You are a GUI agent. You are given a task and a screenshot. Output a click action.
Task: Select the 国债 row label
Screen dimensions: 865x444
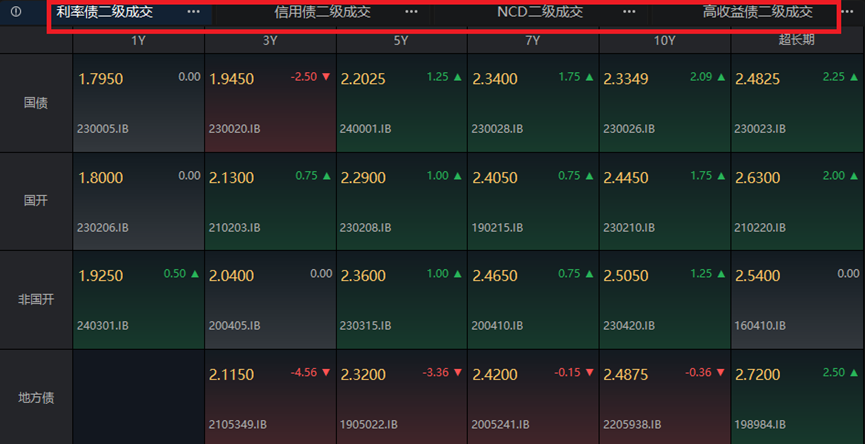click(x=37, y=103)
